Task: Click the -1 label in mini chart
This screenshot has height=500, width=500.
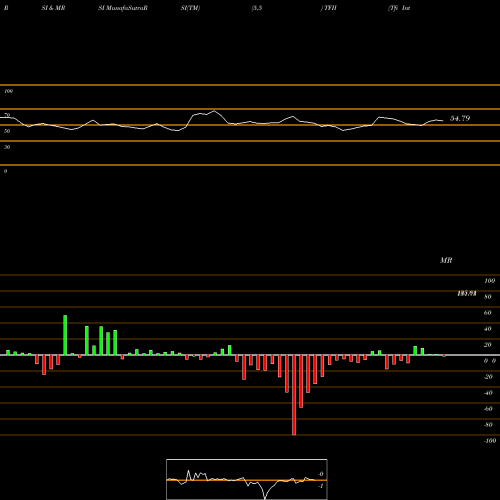Action: coord(321,486)
